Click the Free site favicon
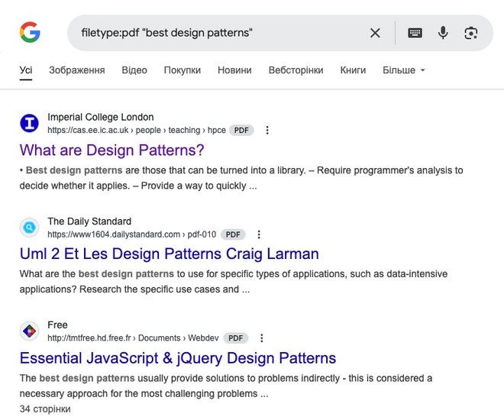Viewport: 504px width, 420px height. pyautogui.click(x=29, y=331)
